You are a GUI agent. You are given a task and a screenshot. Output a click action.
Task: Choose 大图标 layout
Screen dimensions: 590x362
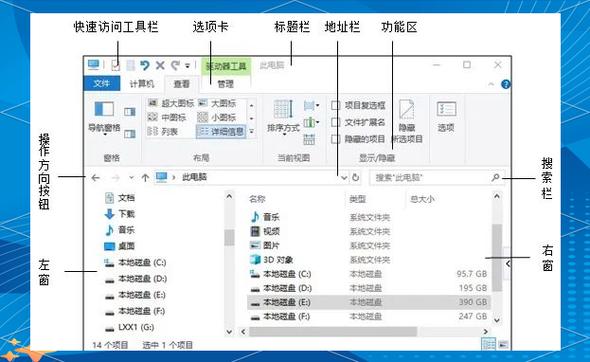[217, 103]
